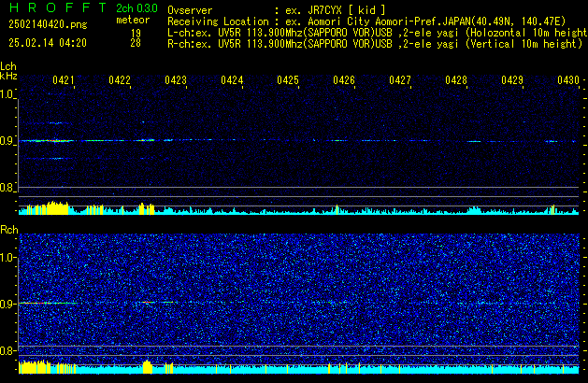This screenshot has width=588, height=383.
Task: Click the Rch 1.0 kHz axis label
Action: coord(7,258)
